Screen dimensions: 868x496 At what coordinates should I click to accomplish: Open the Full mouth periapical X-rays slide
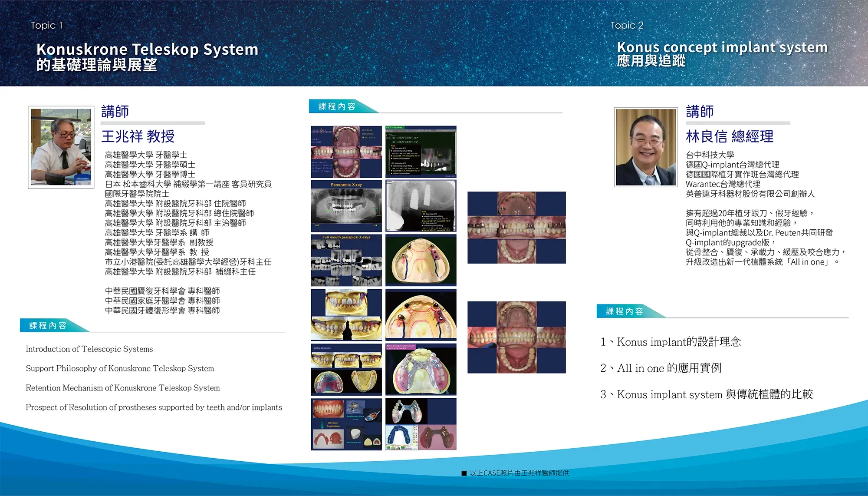coord(346,260)
